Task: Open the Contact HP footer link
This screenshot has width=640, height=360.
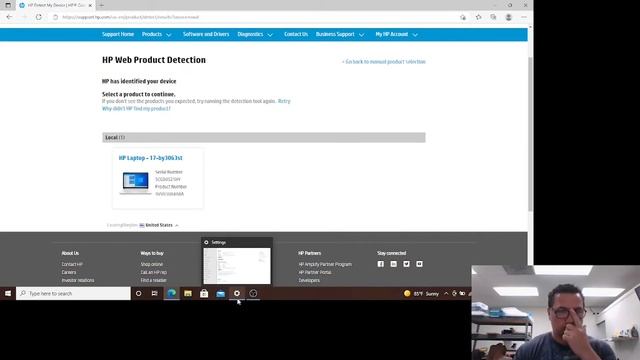Action: (72, 264)
